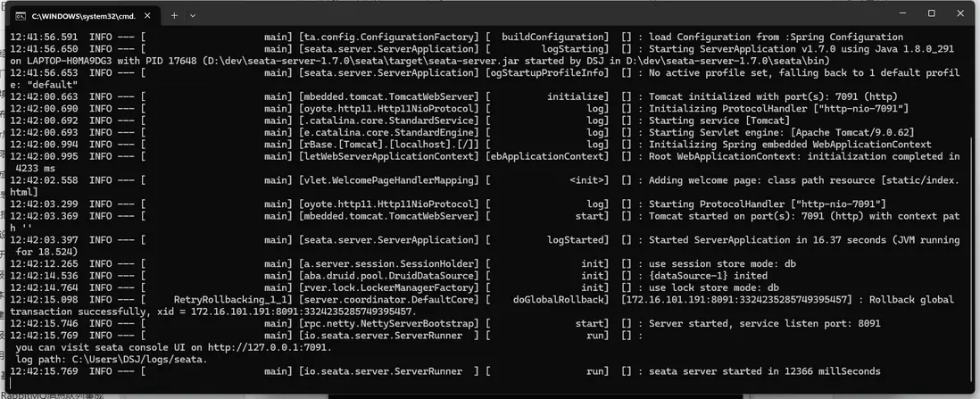Click the empty title bar area
Viewport: 980px width, 399px height.
[536, 14]
